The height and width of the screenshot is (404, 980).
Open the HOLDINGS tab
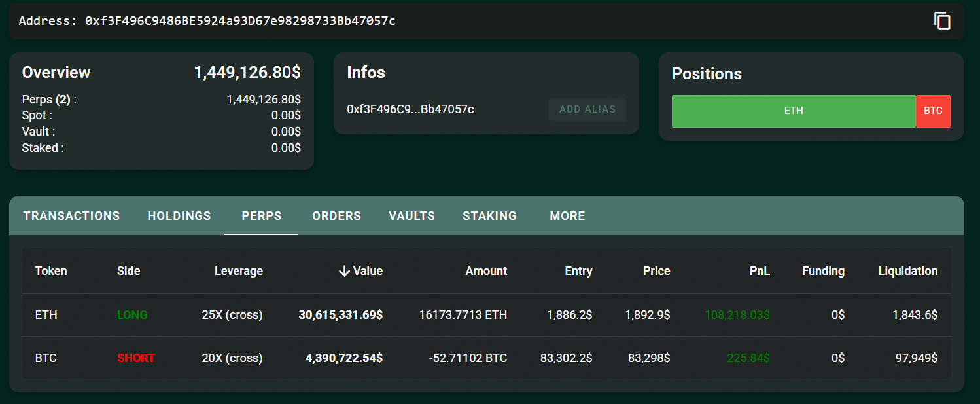pos(179,216)
